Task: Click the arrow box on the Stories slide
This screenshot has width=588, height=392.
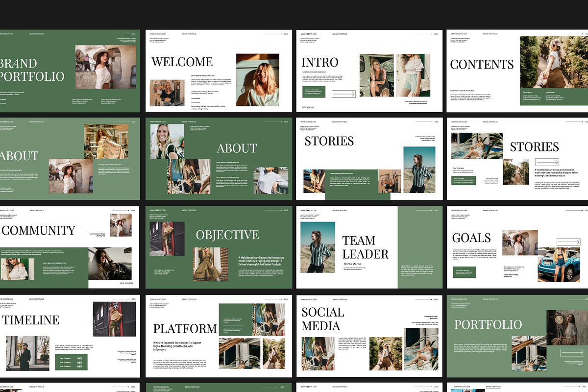Action: point(547,162)
